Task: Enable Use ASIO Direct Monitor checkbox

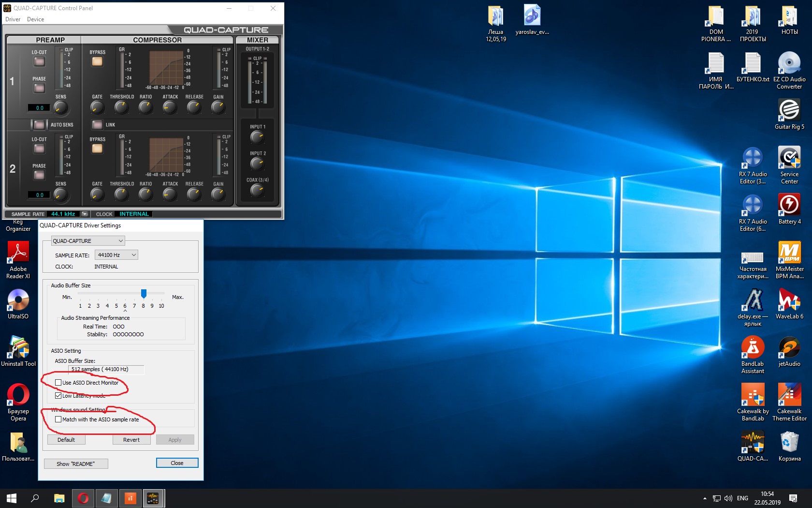Action: [58, 383]
